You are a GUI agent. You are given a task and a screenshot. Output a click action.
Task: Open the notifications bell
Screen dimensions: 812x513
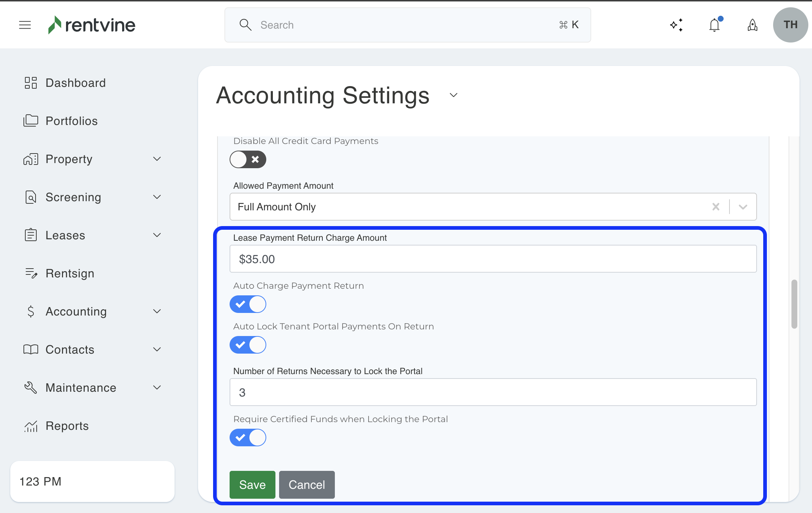[x=714, y=25]
